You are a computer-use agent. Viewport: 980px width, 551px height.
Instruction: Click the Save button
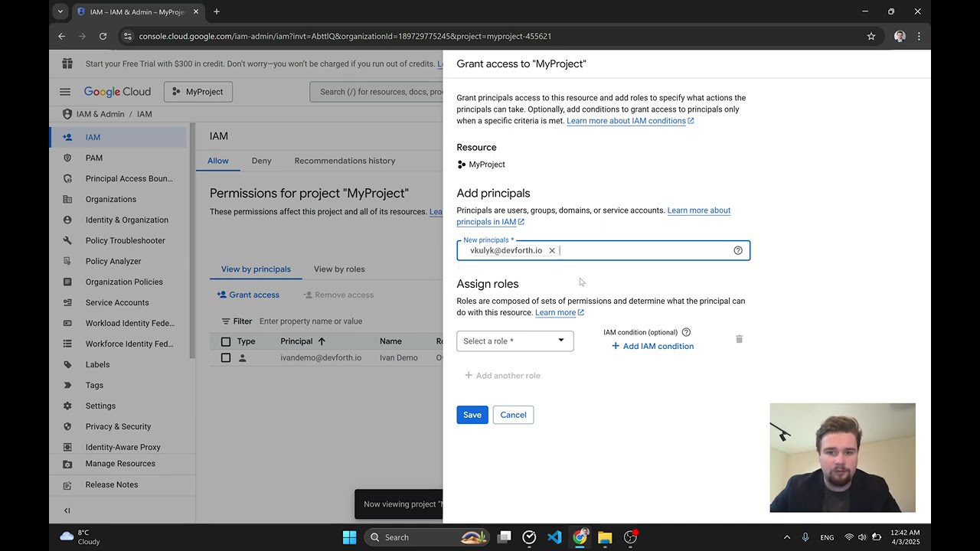(472, 415)
